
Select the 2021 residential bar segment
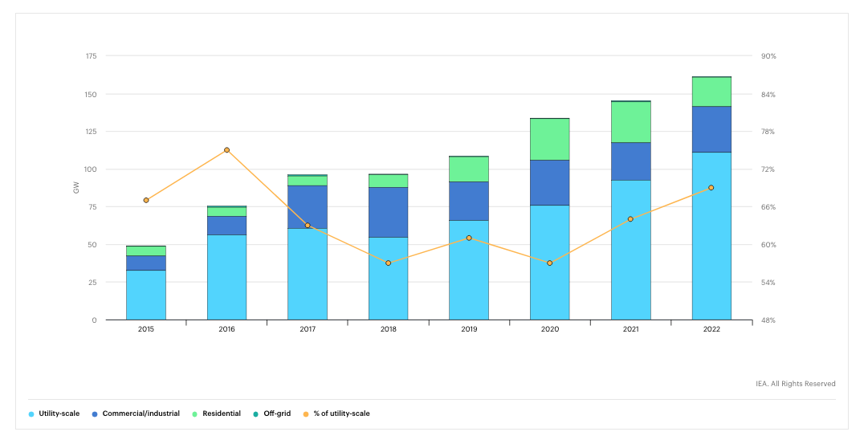pos(631,122)
